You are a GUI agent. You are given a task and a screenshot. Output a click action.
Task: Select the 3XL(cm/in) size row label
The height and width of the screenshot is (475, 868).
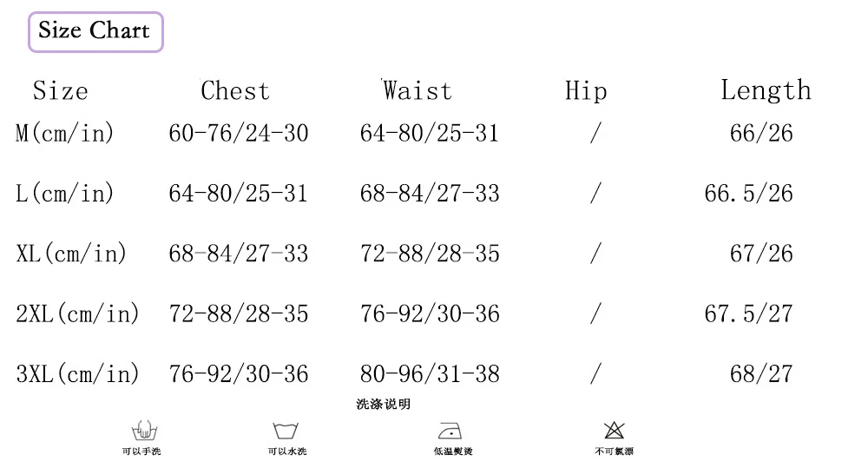(x=78, y=374)
